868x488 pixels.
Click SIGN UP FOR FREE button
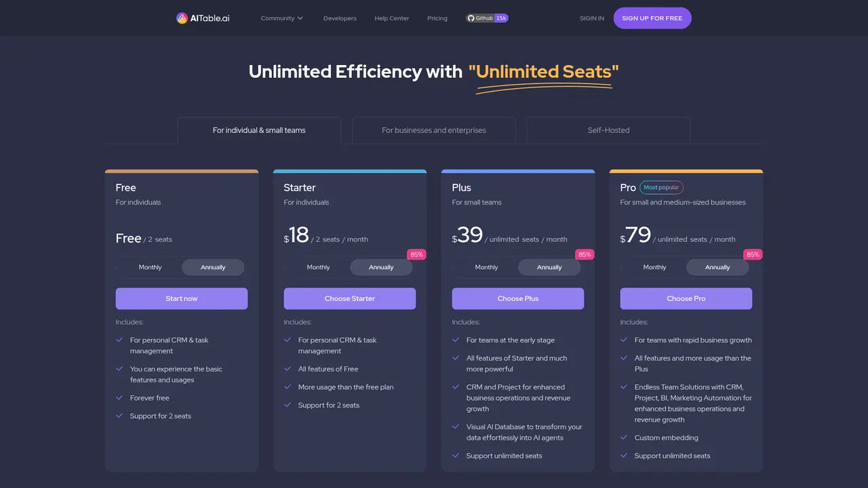click(x=652, y=18)
